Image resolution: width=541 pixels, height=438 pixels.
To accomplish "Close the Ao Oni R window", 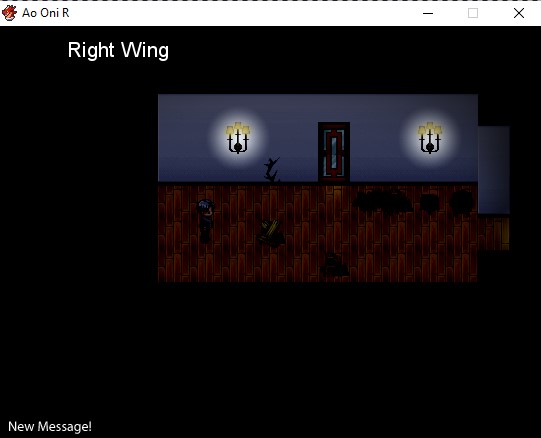I will 519,13.
